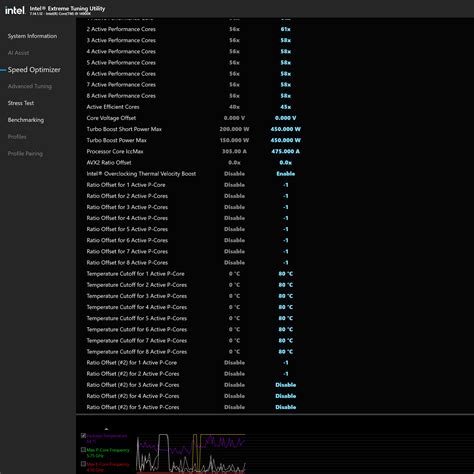
Task: Click the -1 value for Ratio Offset 2 Active P-Cores
Action: coord(285,196)
